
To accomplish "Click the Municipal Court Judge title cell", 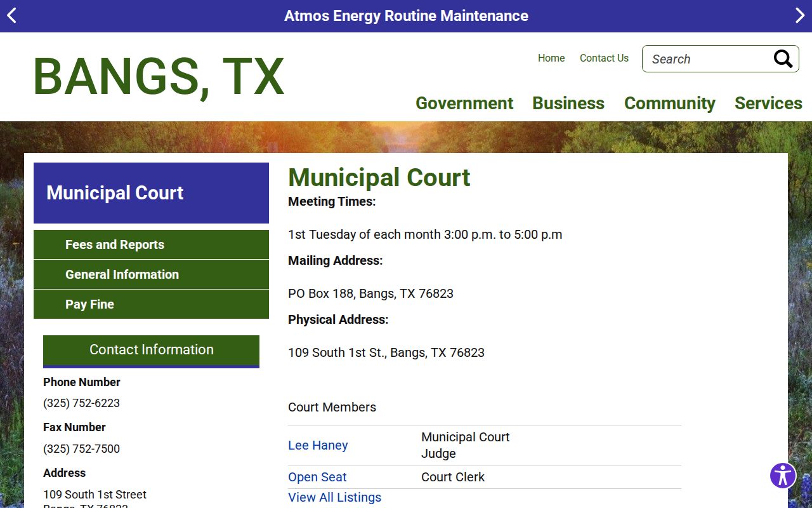I will [466, 445].
